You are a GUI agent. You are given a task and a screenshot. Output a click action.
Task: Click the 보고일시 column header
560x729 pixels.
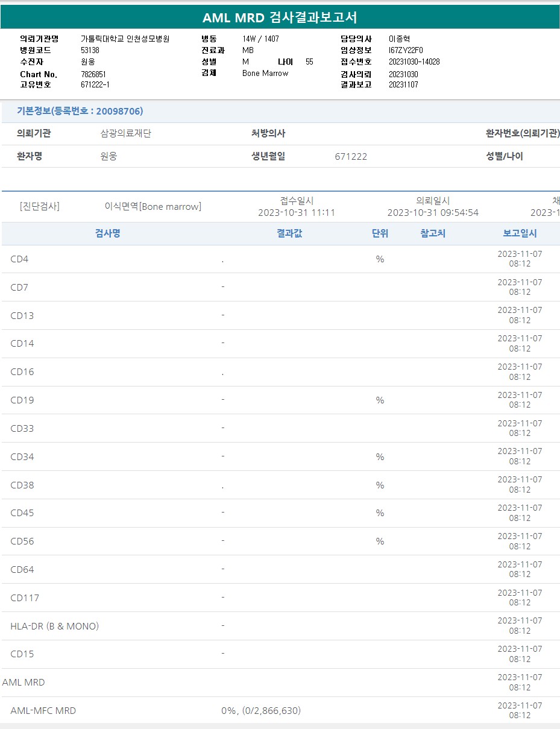(520, 233)
